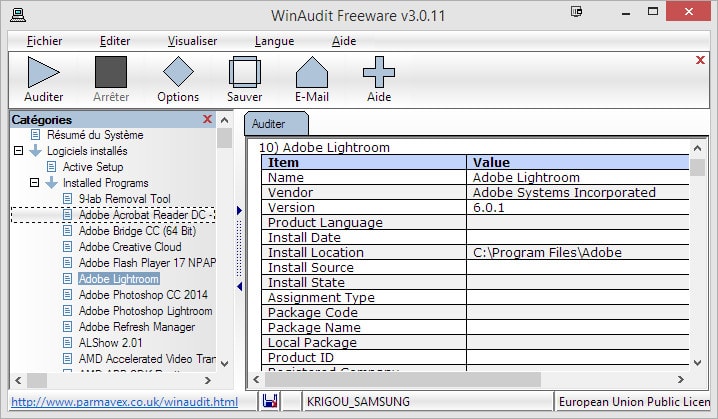Click the Value column header
Screen dimensions: 718x419
pos(578,163)
